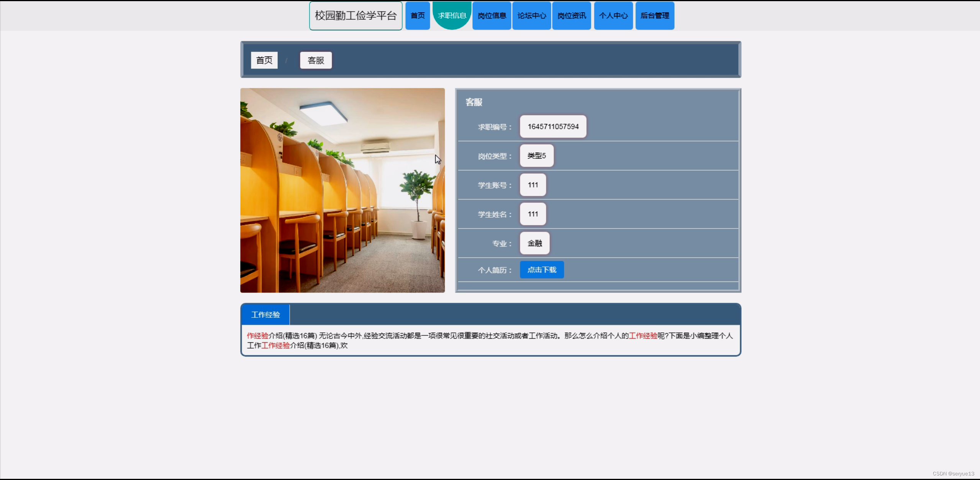Open the 论坛中心 section
The height and width of the screenshot is (480, 980).
[x=531, y=16]
